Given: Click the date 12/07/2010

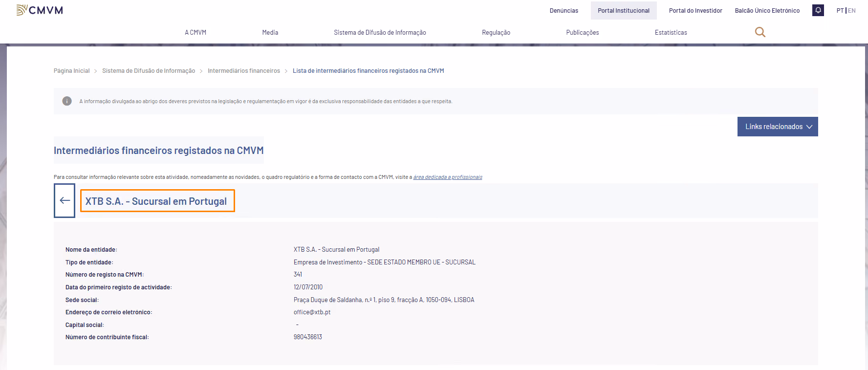Looking at the screenshot, I should point(308,287).
